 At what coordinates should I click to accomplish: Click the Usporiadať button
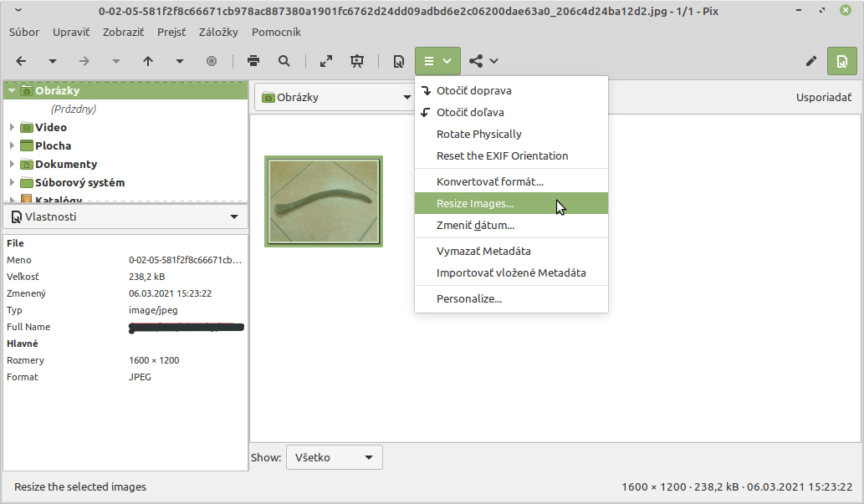823,97
